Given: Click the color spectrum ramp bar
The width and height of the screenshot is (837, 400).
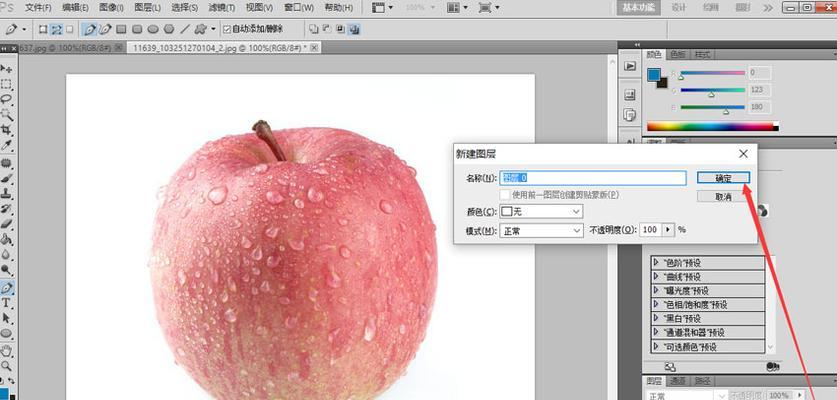Looking at the screenshot, I should coord(712,127).
